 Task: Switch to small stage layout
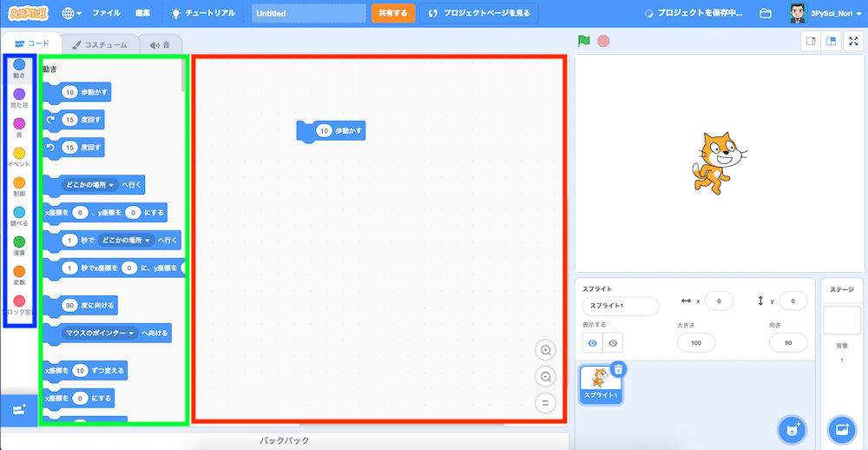pyautogui.click(x=811, y=41)
